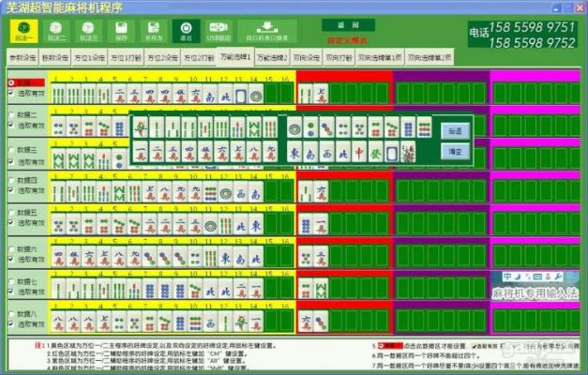Pick the flower tile in picker popup
Viewport: 588px width, 375px height.
pos(408,152)
